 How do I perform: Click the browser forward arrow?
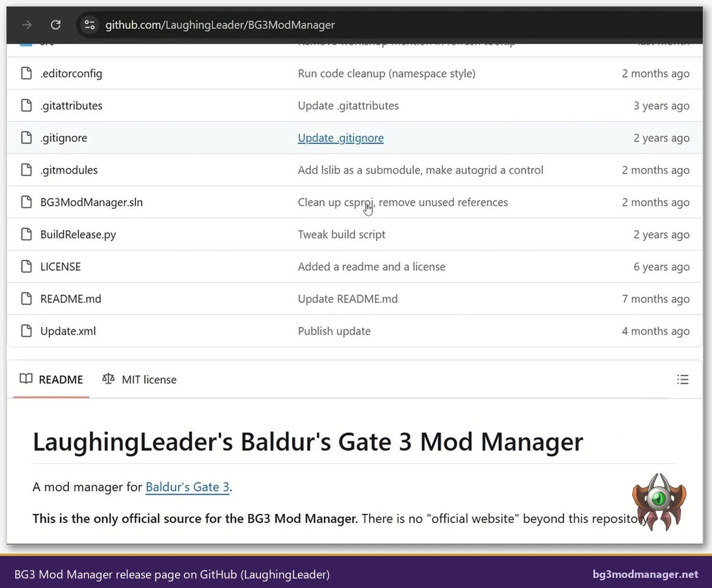coord(27,25)
